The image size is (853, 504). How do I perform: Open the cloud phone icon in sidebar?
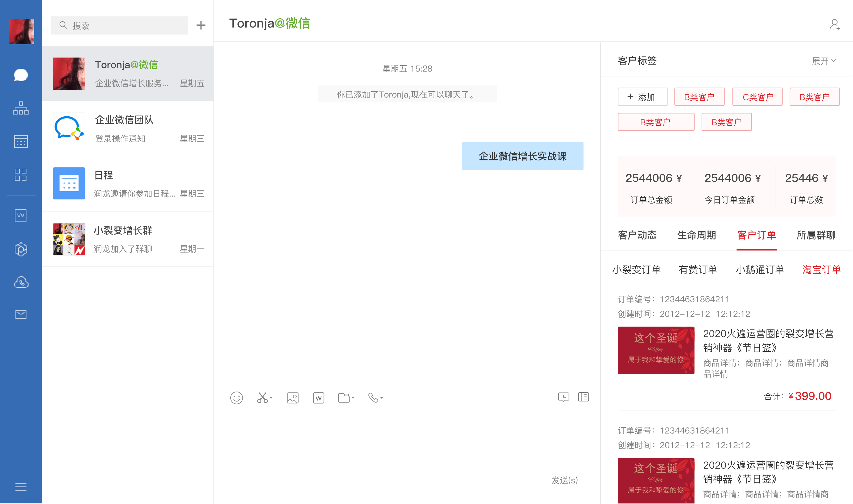click(21, 282)
